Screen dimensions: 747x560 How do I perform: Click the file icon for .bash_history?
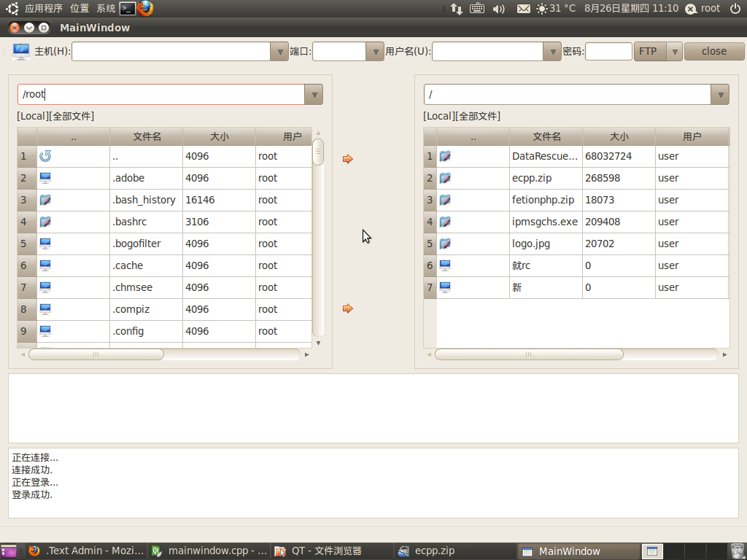tap(45, 200)
